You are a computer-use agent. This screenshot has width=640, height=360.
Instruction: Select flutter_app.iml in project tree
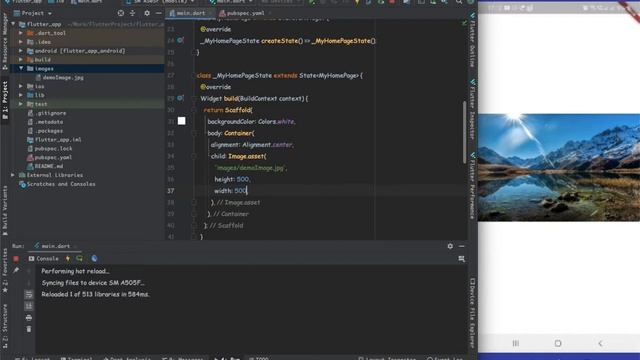pyautogui.click(x=54, y=140)
